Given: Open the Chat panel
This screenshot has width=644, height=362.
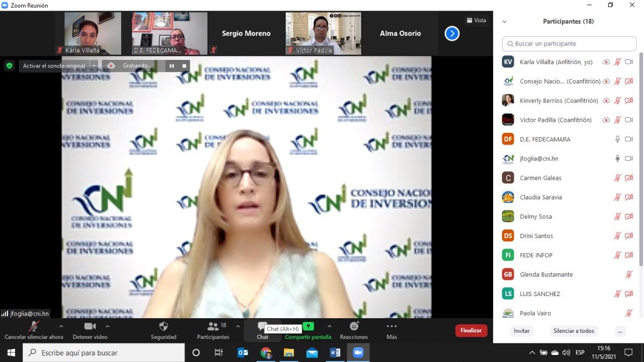Looking at the screenshot, I should click(x=262, y=331).
